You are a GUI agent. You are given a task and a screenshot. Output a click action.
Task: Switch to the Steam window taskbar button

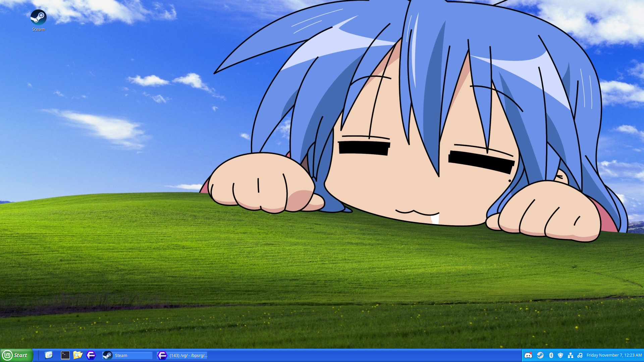click(127, 355)
